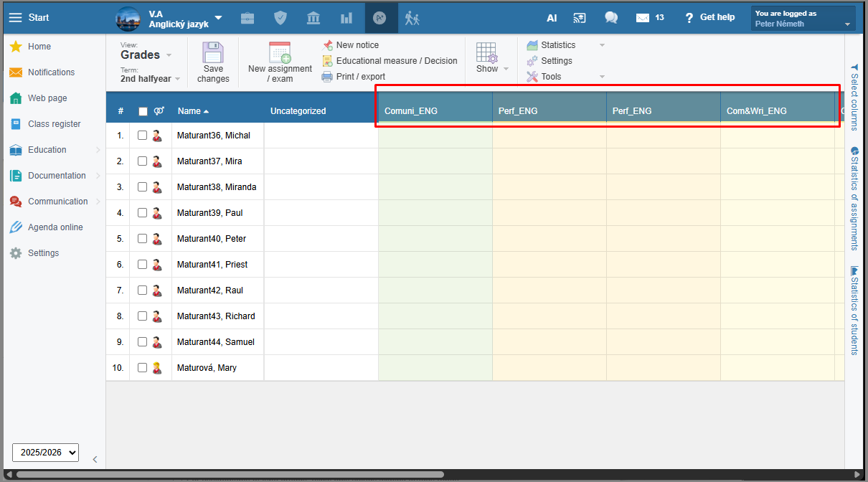Image resolution: width=868 pixels, height=482 pixels.
Task: Open messages envelope icon with 13 unread
Action: [x=643, y=18]
